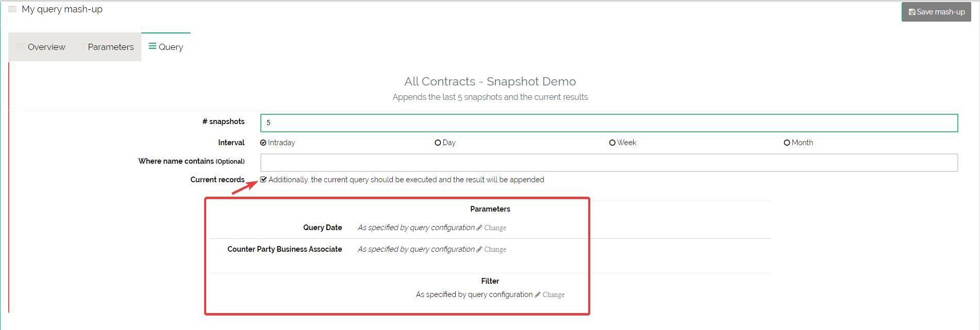Click the floppy disk icon on Save
980x330 pixels.
(911, 12)
